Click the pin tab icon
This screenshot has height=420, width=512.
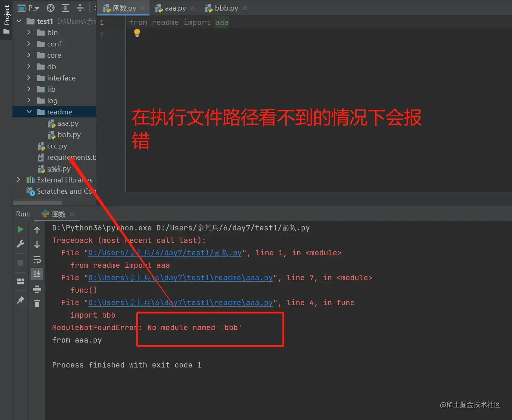[x=20, y=300]
